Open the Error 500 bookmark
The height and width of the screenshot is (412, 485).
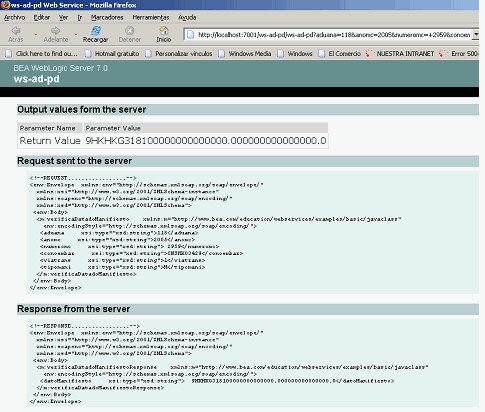(459, 54)
